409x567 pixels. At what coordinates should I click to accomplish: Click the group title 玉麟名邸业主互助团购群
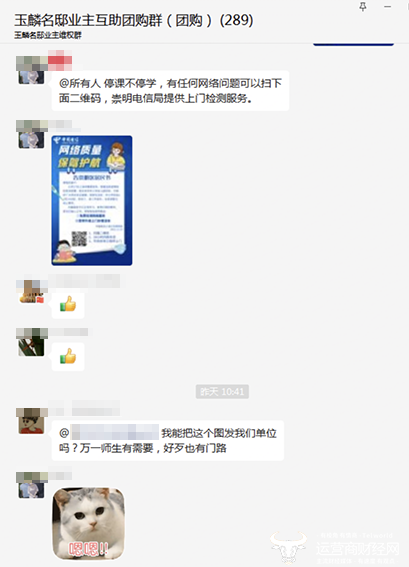point(89,21)
